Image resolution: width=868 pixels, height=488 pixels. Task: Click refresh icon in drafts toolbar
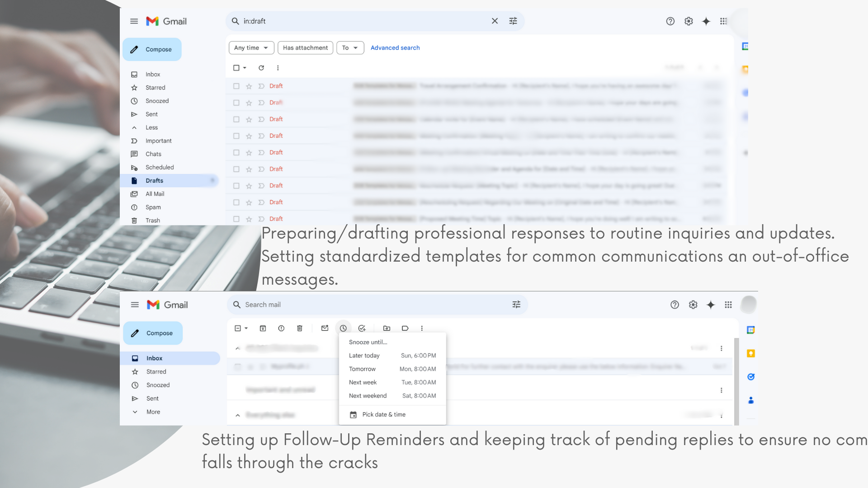[261, 68]
